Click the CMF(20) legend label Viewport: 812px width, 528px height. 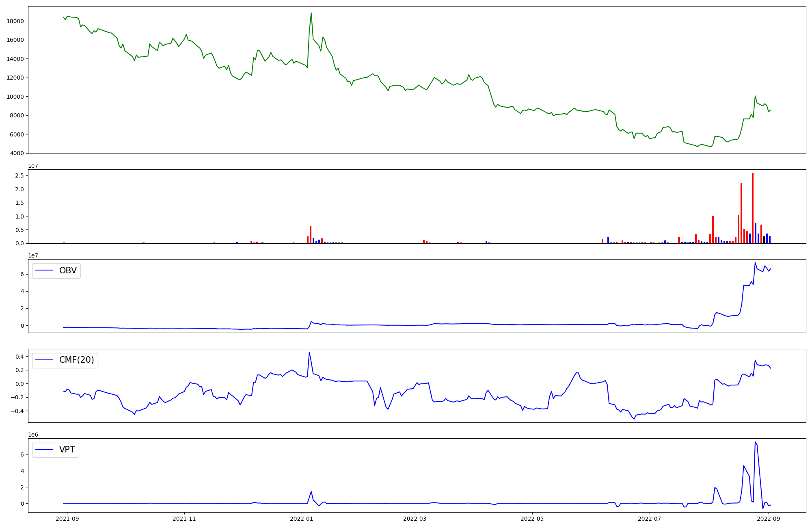click(76, 360)
